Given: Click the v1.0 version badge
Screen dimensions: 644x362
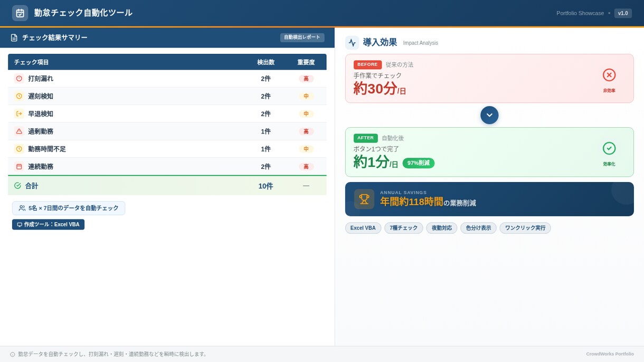Looking at the screenshot, I should (x=623, y=13).
